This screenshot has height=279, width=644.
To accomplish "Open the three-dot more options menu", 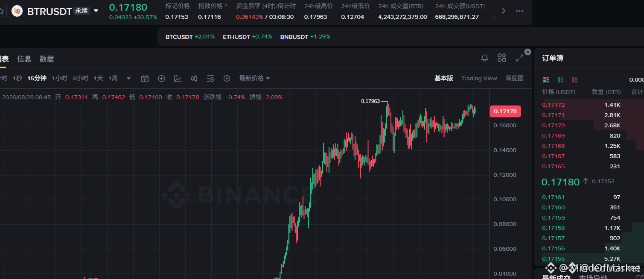I will 519,11.
